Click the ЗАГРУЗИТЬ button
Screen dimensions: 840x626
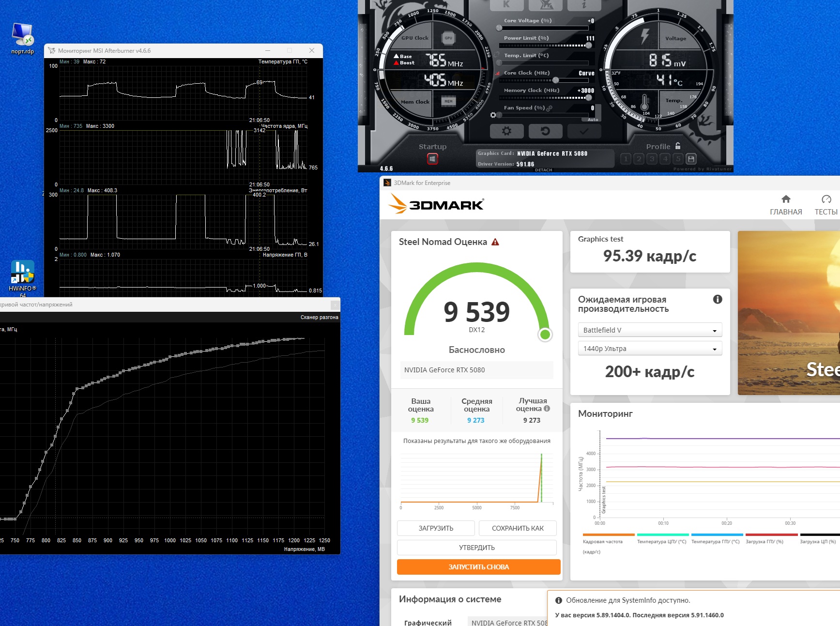coord(436,528)
